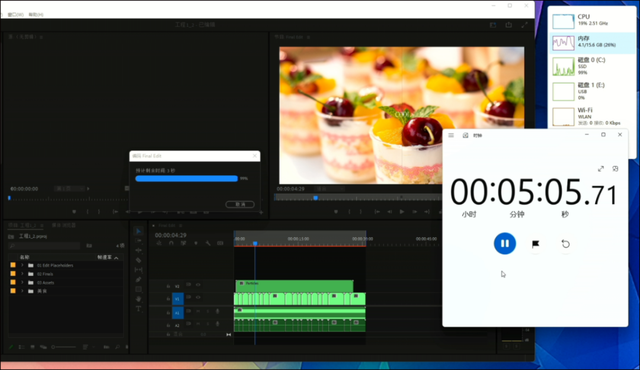Select the Pen tool
Screen dimensions: 640x370
pos(139,279)
